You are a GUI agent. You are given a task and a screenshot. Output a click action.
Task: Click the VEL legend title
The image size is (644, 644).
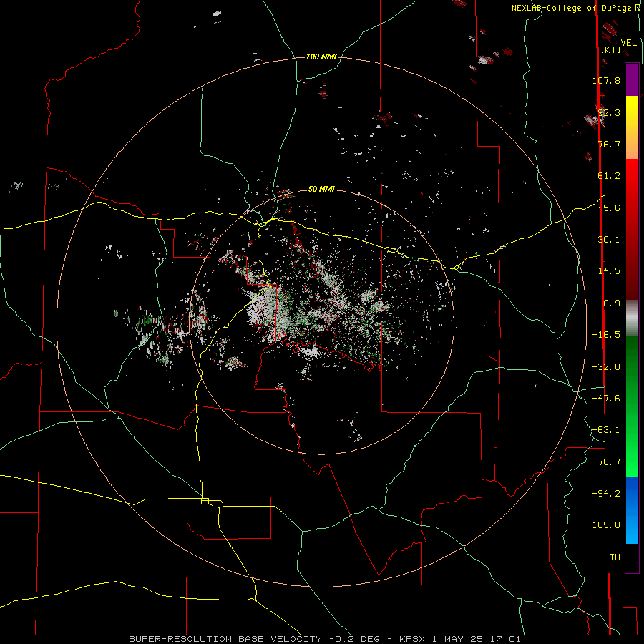[628, 43]
